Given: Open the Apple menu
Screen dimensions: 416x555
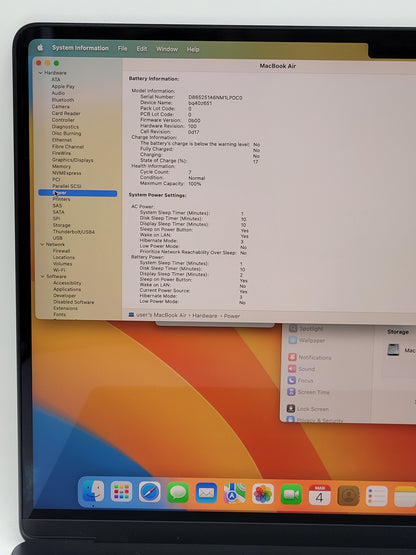Looking at the screenshot, I should [x=40, y=47].
